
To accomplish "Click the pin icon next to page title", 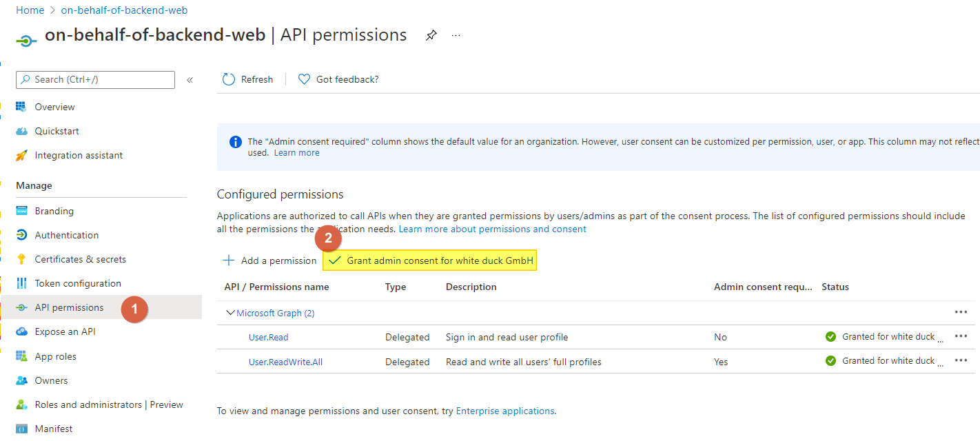I will click(431, 35).
